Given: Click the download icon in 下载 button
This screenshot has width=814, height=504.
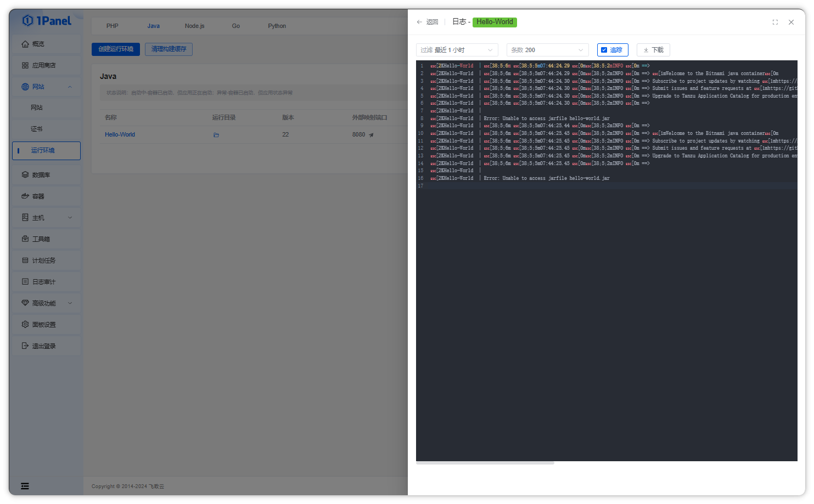Looking at the screenshot, I should [646, 50].
